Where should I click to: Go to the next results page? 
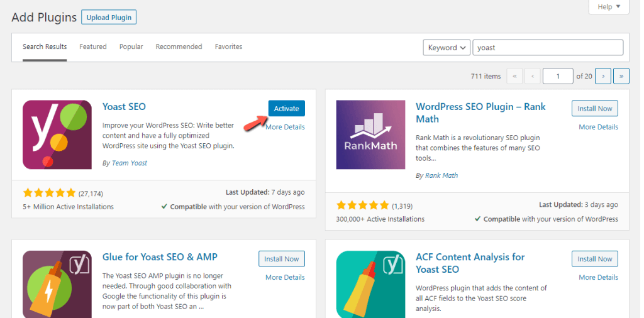[x=603, y=76]
